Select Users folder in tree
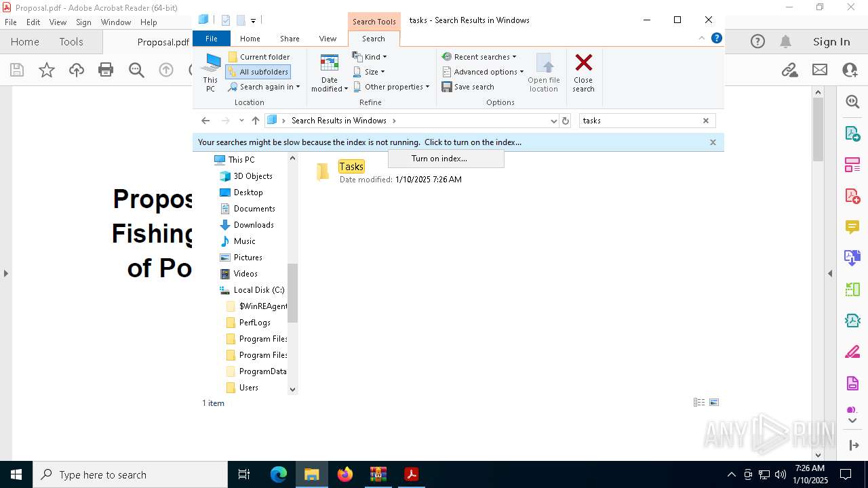Viewport: 868px width, 488px height. pos(248,388)
